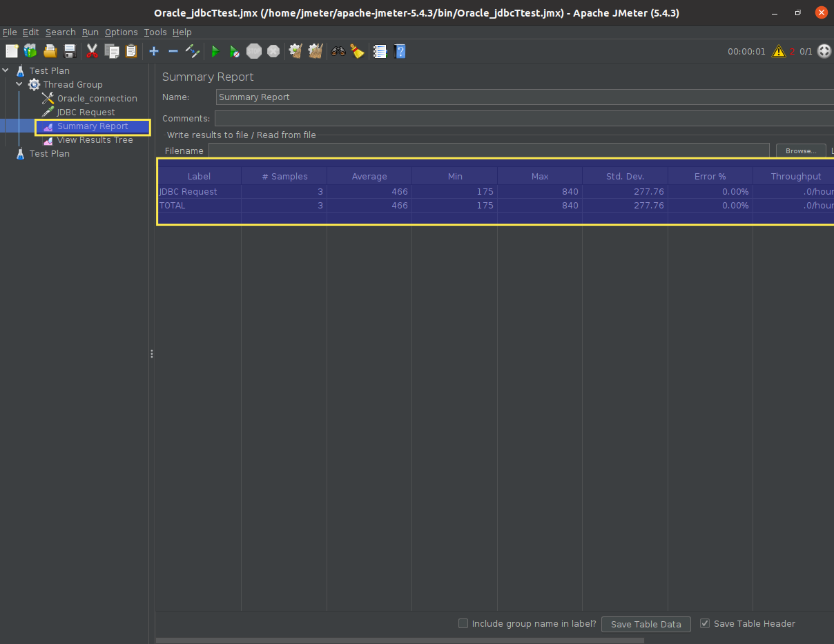
Task: Click the New test plan icon
Action: pos(12,51)
